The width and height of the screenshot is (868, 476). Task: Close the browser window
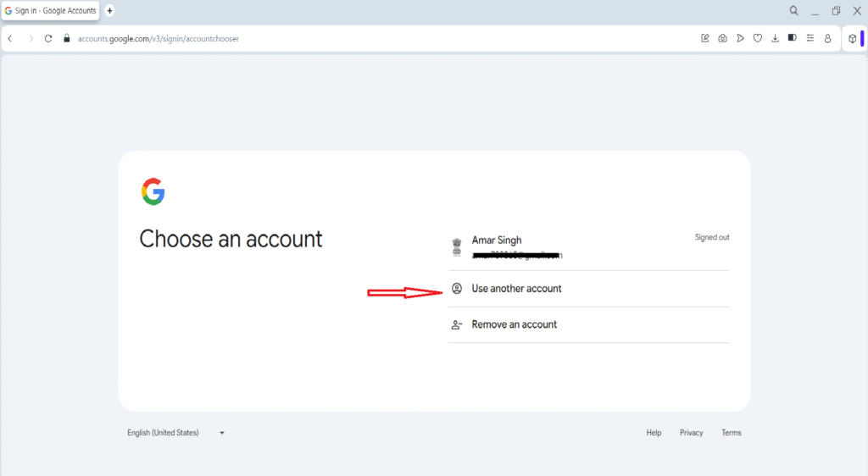[x=857, y=10]
